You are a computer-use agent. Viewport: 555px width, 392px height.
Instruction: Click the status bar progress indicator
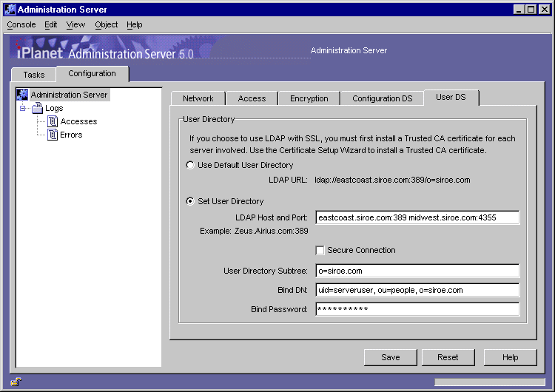pyautogui.click(x=490, y=382)
